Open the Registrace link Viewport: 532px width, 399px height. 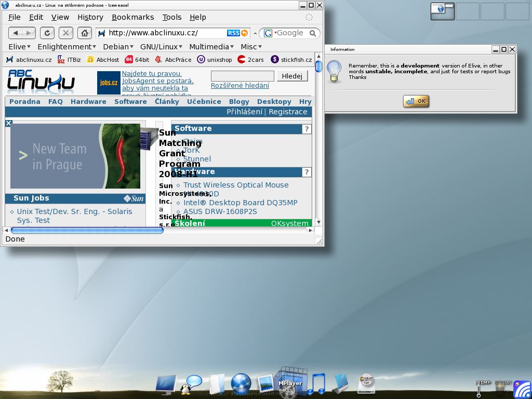tap(288, 112)
